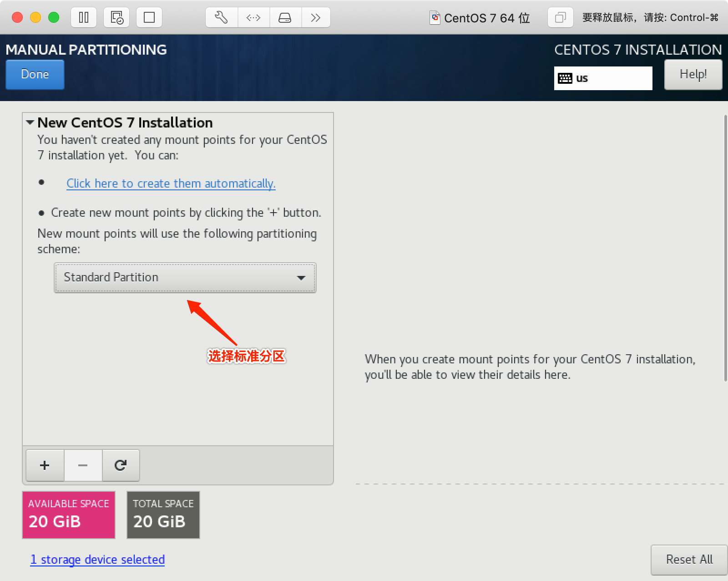Open virtual machine settings wrench icon
The image size is (728, 581).
click(x=221, y=18)
